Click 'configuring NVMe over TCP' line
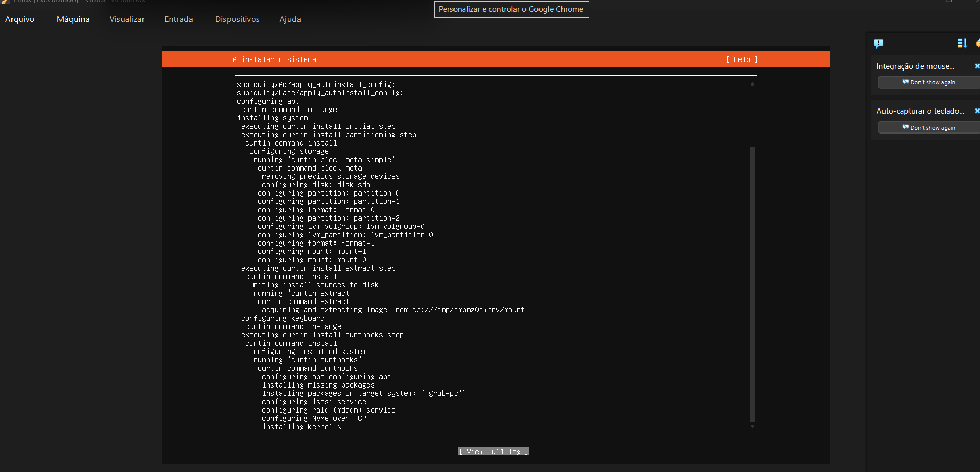 tap(314, 418)
